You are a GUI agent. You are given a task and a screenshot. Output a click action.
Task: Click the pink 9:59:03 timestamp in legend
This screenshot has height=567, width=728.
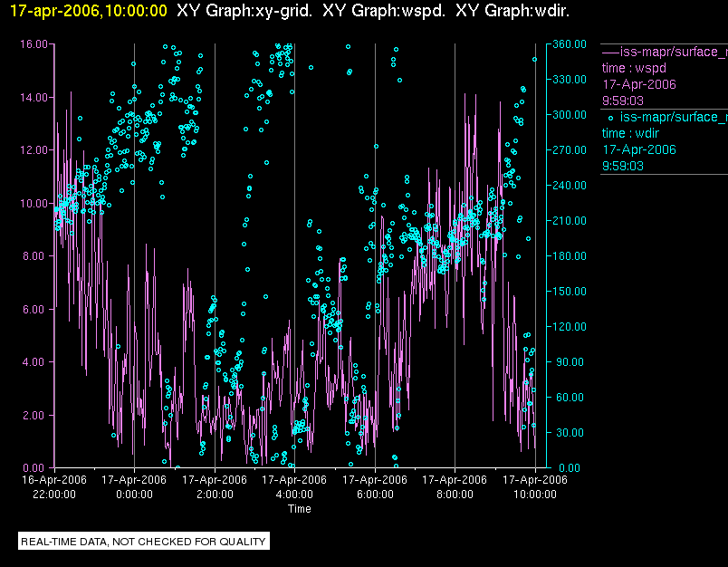(622, 101)
